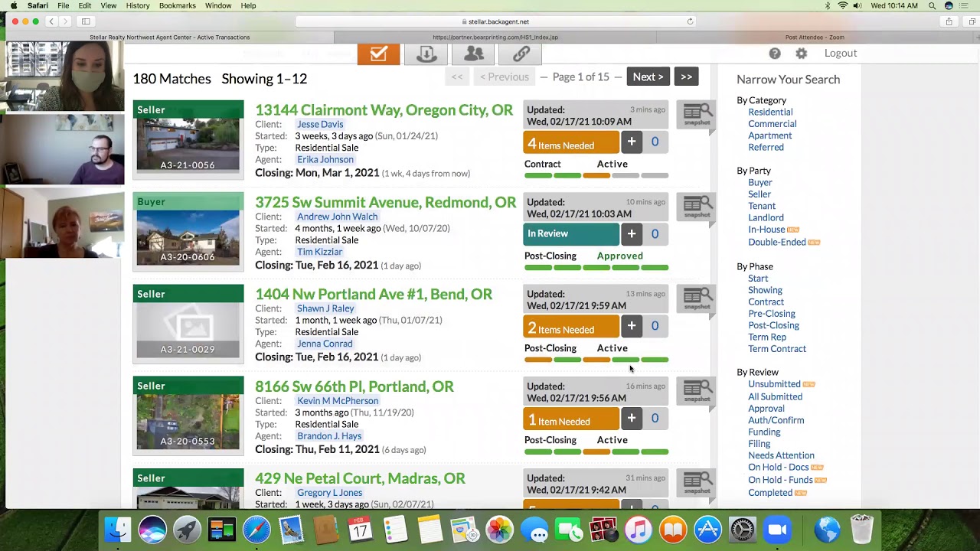980x551 pixels.
Task: Open Photos app in the Dock
Action: point(499,530)
